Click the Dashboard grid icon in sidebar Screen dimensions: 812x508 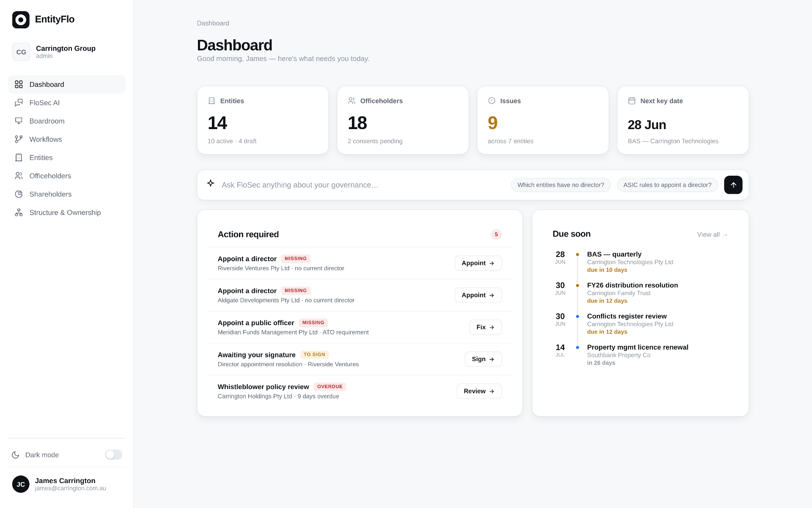[19, 84]
